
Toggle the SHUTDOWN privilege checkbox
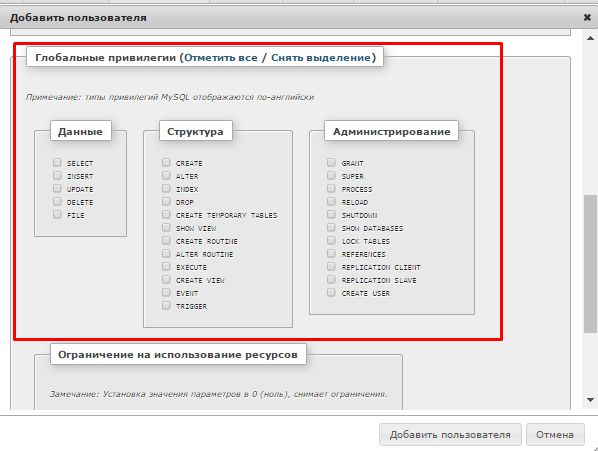pyautogui.click(x=331, y=215)
